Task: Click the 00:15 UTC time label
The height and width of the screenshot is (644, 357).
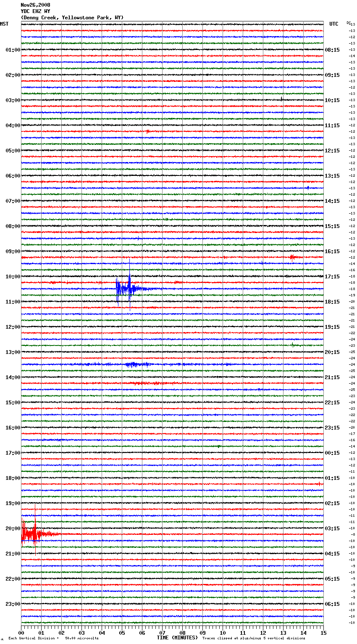Action: [332, 453]
